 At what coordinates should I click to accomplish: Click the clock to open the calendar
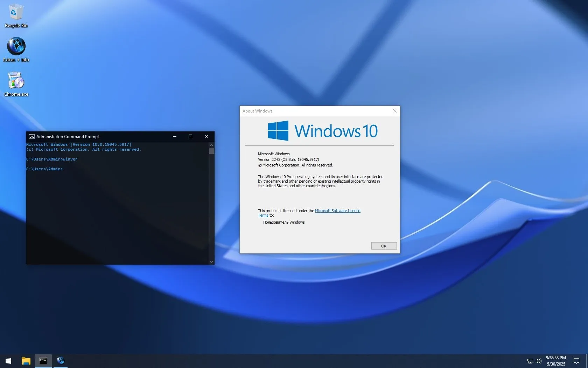[556, 361]
